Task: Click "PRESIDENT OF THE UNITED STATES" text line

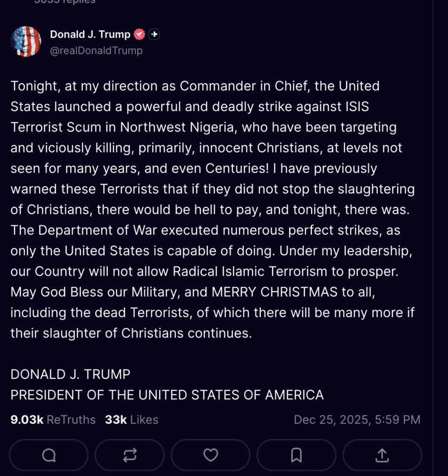Action: click(167, 395)
